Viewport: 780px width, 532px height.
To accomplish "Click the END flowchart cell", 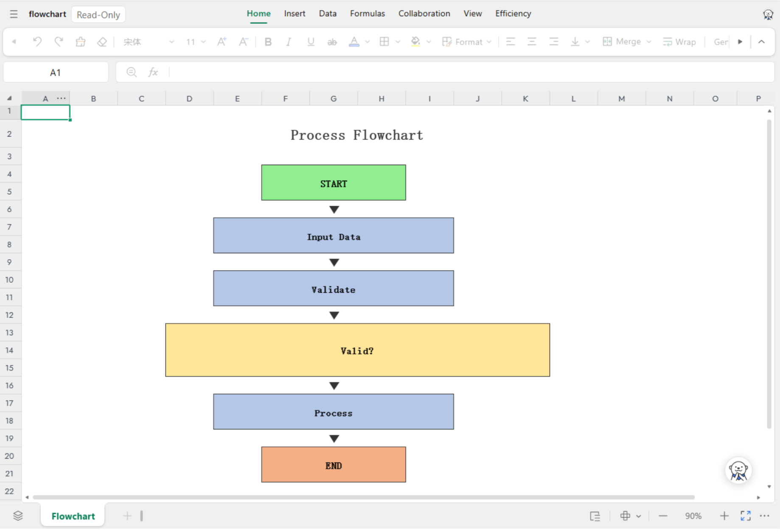I will 334,465.
